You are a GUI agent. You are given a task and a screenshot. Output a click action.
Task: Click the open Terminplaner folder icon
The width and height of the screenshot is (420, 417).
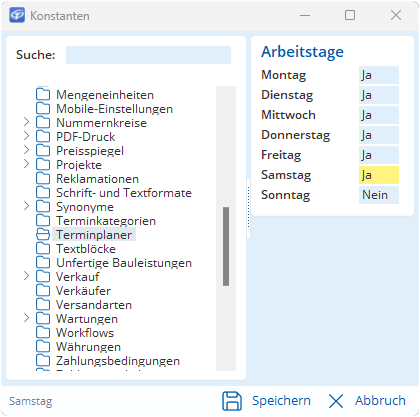(43, 235)
